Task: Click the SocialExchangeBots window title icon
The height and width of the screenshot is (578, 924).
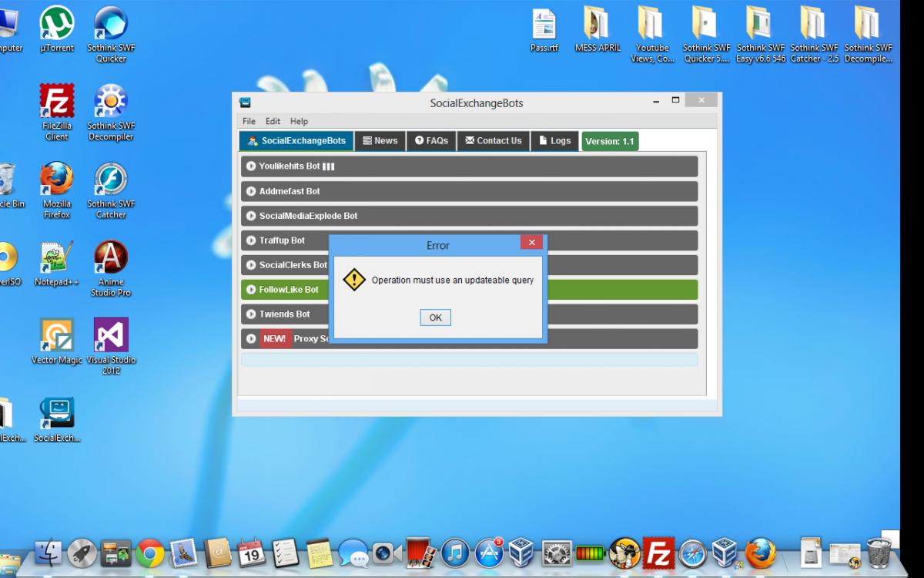Action: (245, 102)
